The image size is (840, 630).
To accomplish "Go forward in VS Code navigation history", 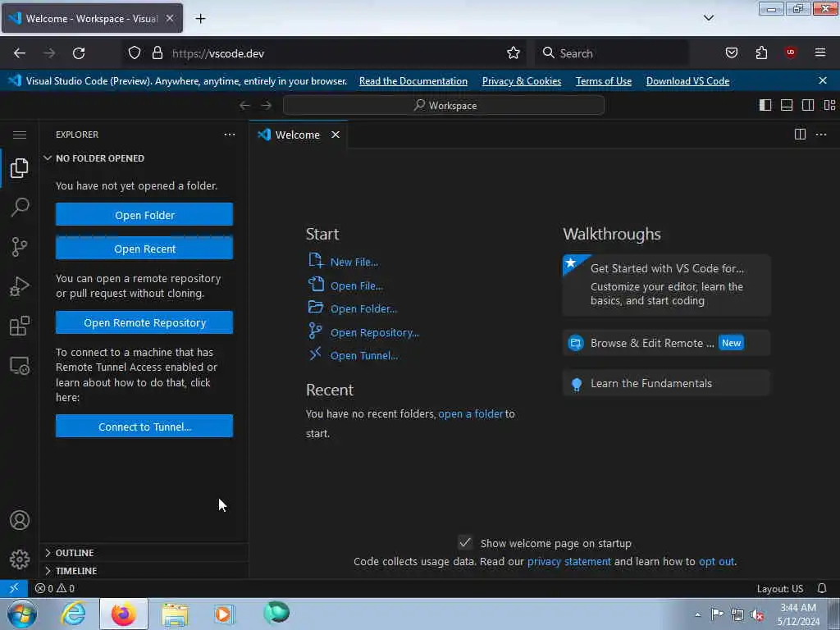I will tap(267, 105).
